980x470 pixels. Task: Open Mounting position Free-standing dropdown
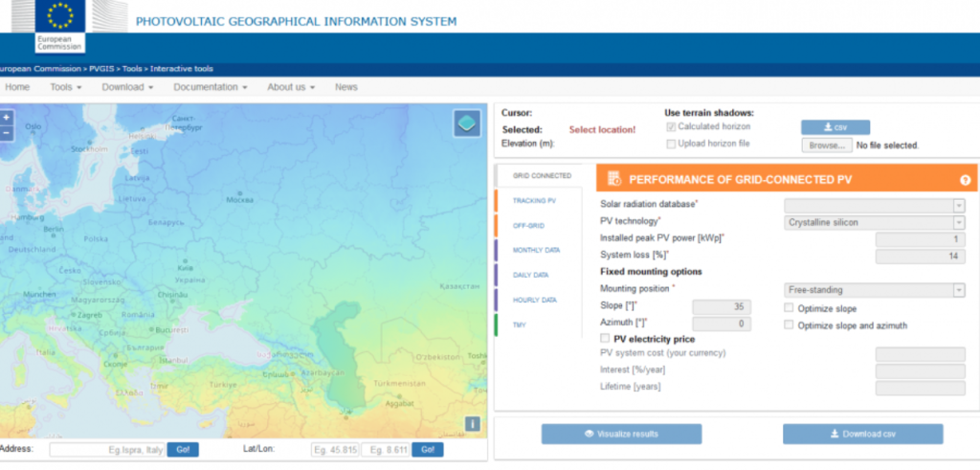(x=875, y=290)
